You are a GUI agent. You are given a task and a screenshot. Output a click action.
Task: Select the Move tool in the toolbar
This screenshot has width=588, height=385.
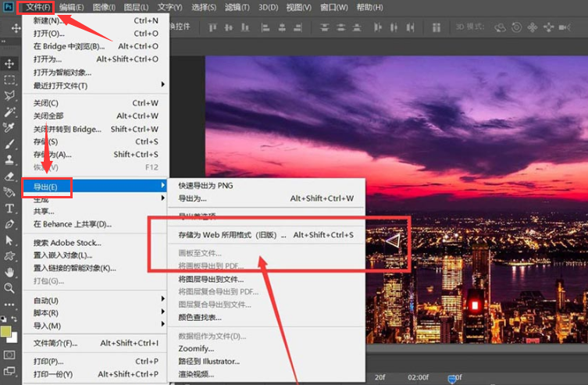9,63
